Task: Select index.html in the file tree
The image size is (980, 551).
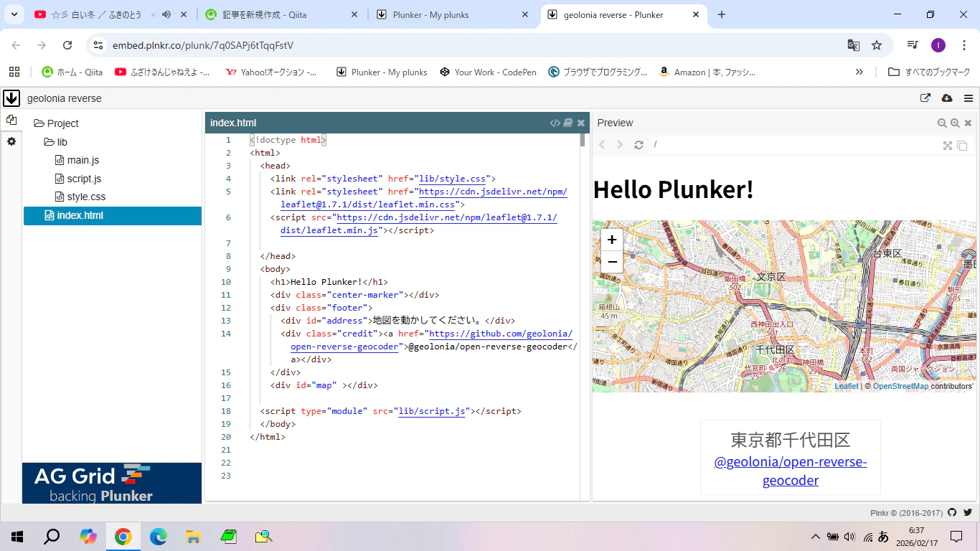Action: coord(113,215)
